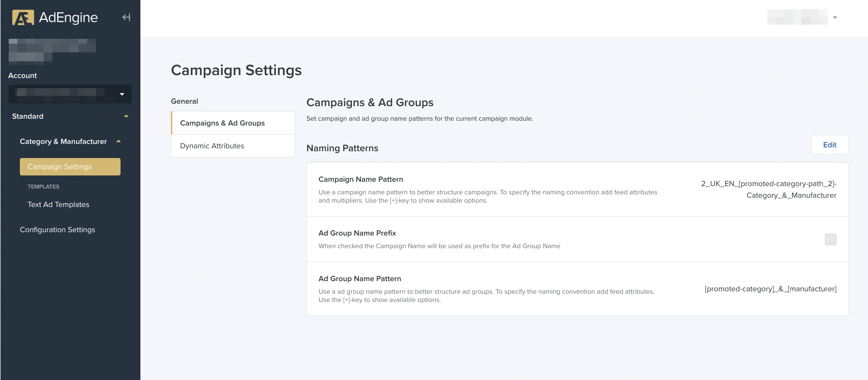Switch to the Dynamic Attributes tab
This screenshot has height=380, width=868.
233,146
